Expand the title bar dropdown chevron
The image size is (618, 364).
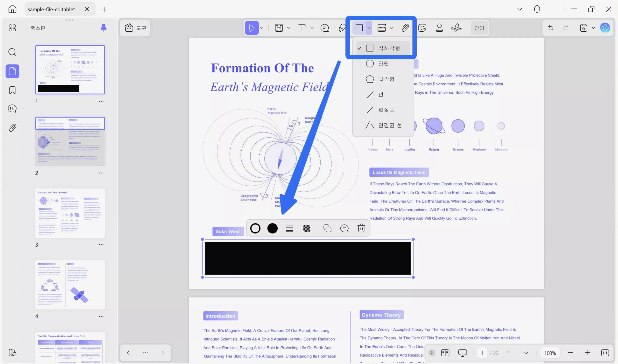click(x=520, y=9)
